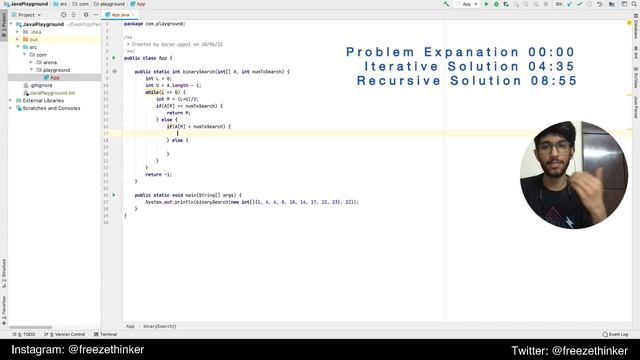This screenshot has height=360, width=640.
Task: Expand the out folder arrow
Action: 18,40
